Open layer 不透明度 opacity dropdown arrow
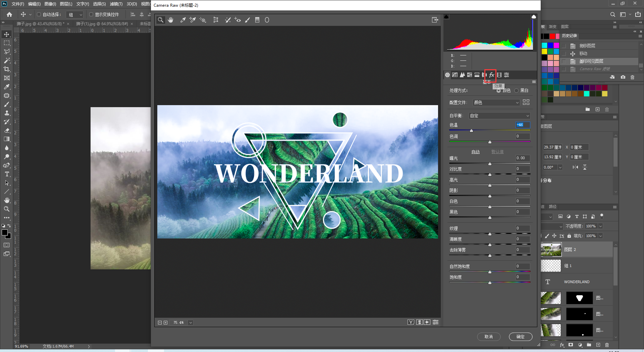This screenshot has height=352, width=644. [x=600, y=226]
